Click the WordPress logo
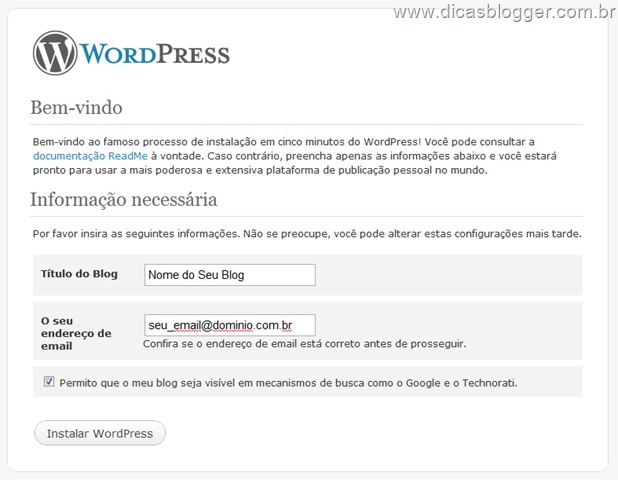The width and height of the screenshot is (618, 480). (131, 53)
